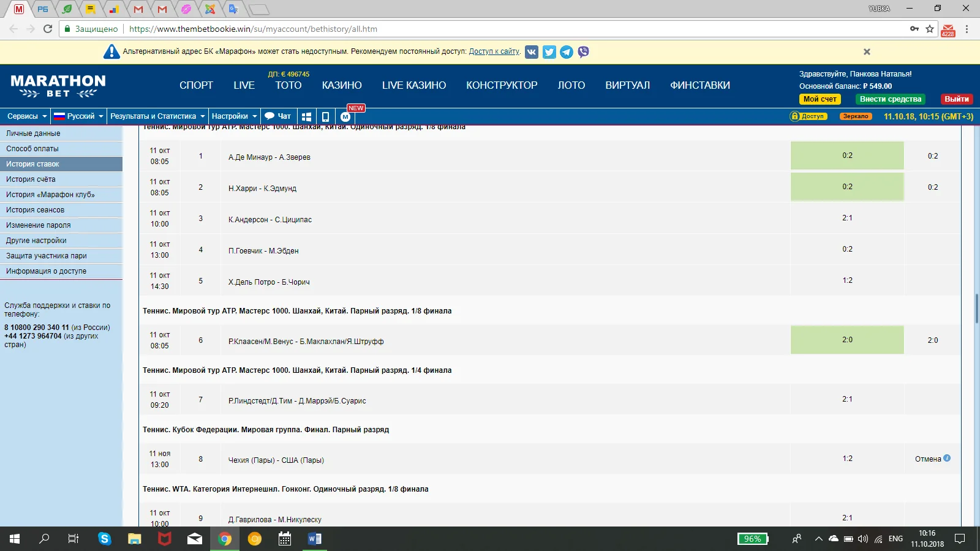The height and width of the screenshot is (551, 980).
Task: Click the info icon next to Отмена
Action: tap(947, 458)
